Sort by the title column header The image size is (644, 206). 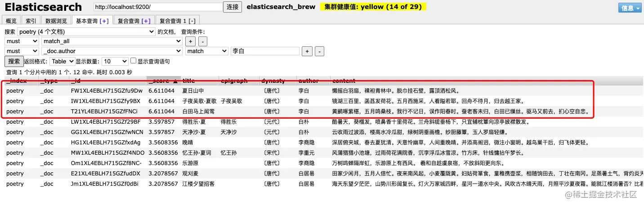click(200, 81)
